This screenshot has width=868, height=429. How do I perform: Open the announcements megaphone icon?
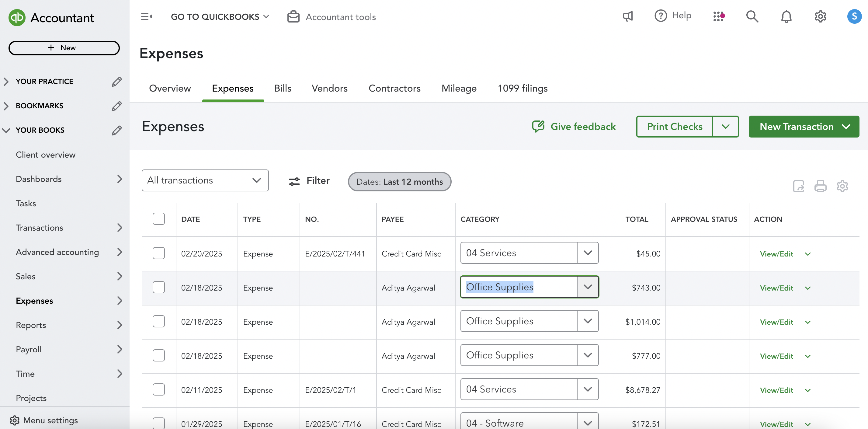click(x=627, y=16)
